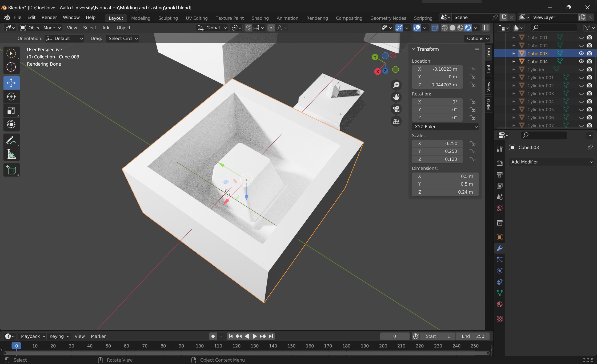
Task: Toggle camera view button in viewport
Action: pyautogui.click(x=396, y=109)
